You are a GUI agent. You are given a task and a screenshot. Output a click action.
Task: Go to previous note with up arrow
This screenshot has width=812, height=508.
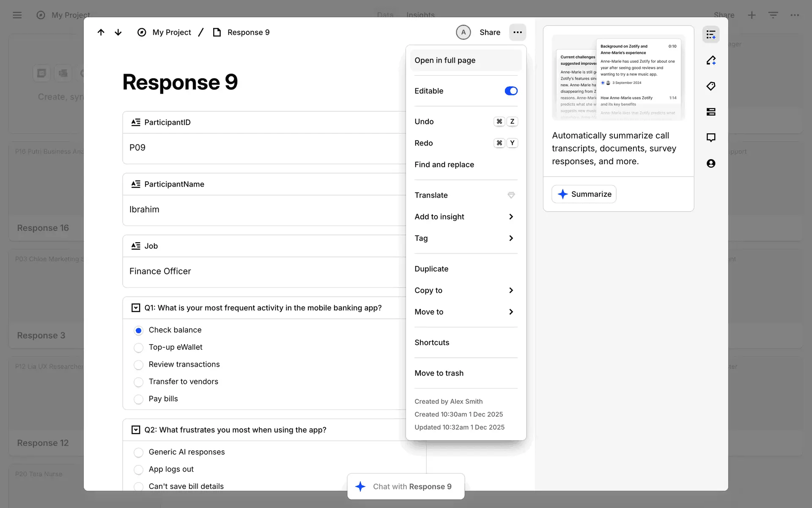(101, 32)
